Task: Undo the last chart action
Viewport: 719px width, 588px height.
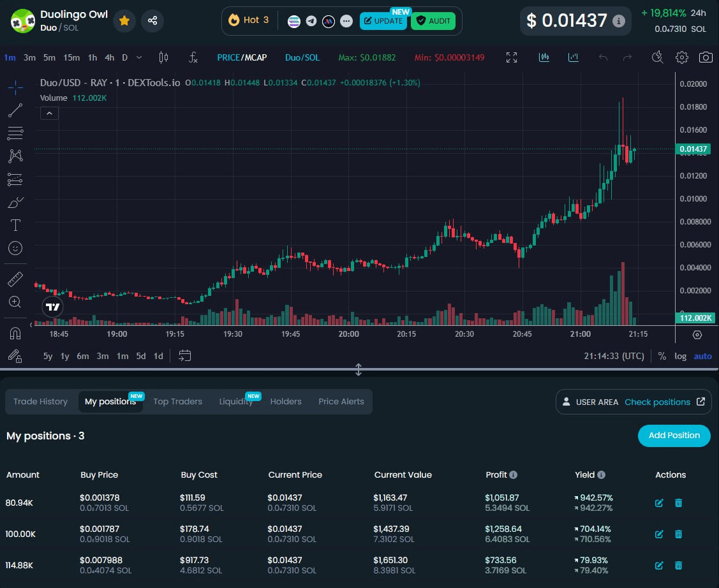Action: [x=603, y=57]
